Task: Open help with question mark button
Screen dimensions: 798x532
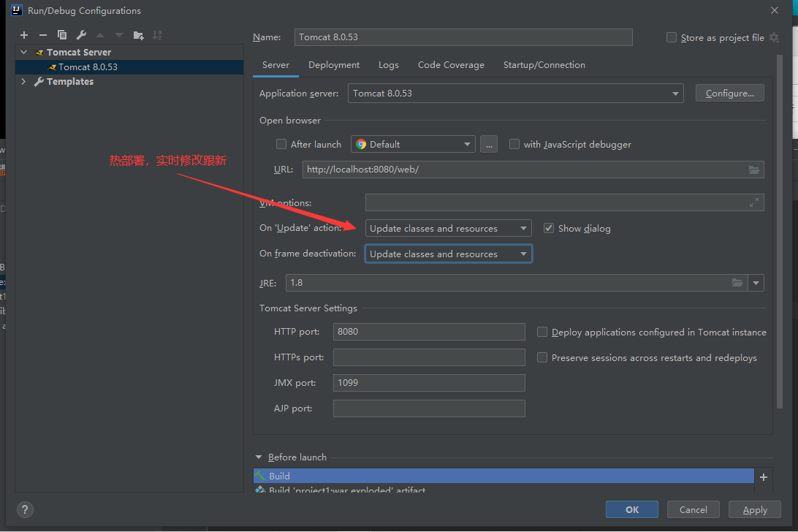Action: pos(25,509)
